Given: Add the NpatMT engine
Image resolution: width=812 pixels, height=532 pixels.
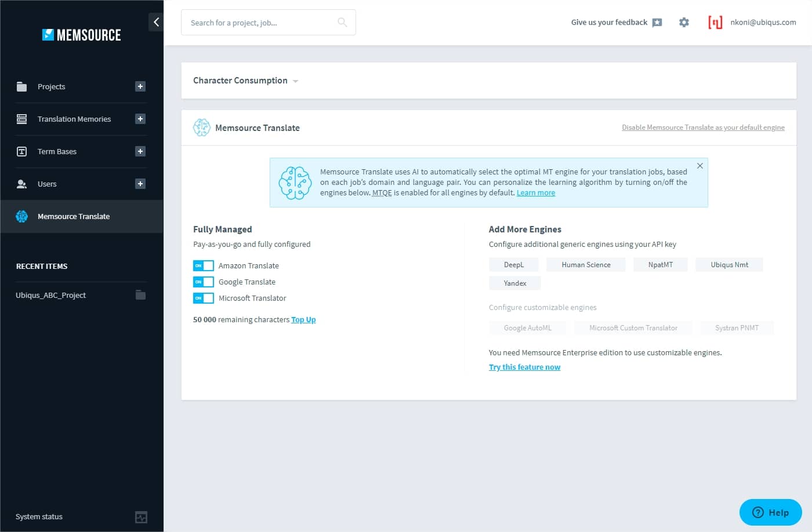Looking at the screenshot, I should (x=661, y=265).
